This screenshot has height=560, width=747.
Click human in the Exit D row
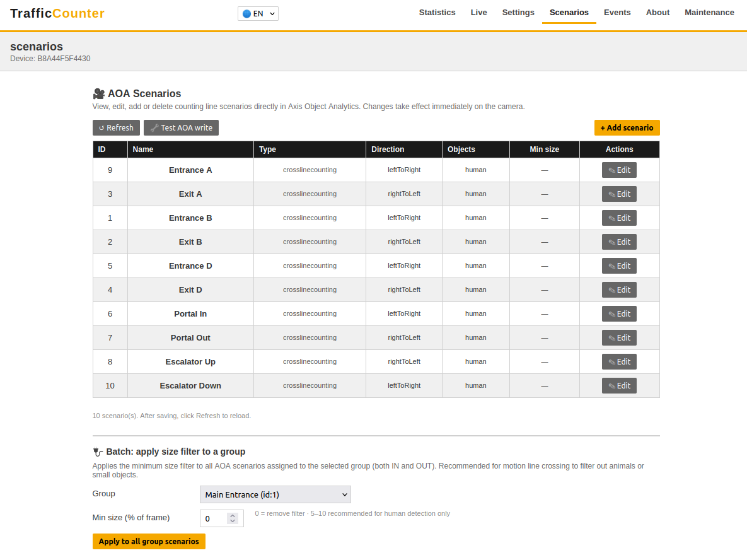point(476,289)
